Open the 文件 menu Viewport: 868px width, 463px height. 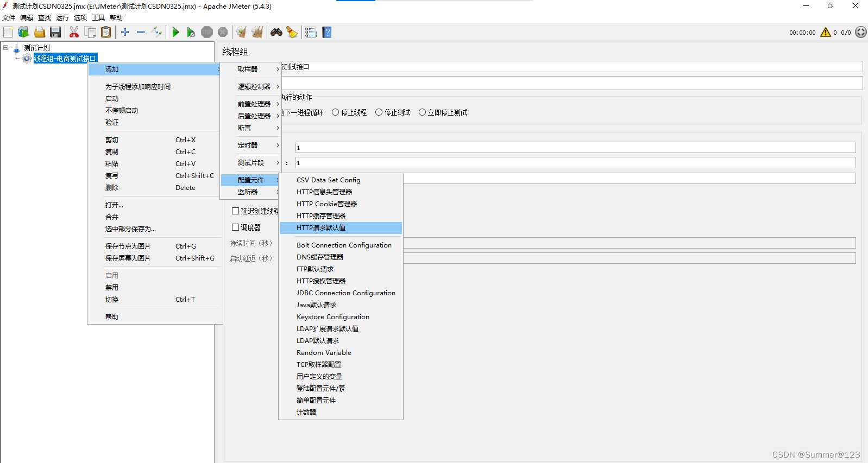pyautogui.click(x=9, y=17)
